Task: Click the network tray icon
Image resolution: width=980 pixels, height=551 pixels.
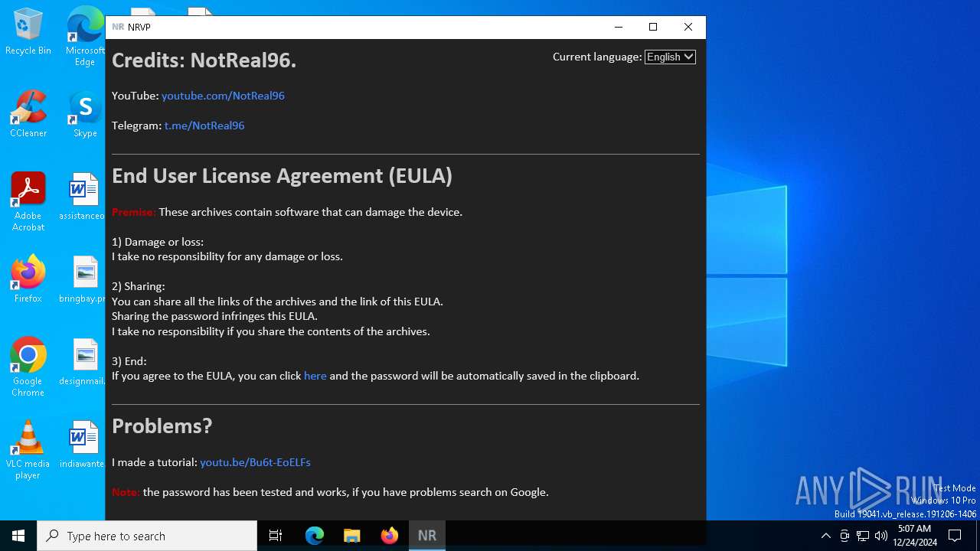Action: [x=863, y=536]
